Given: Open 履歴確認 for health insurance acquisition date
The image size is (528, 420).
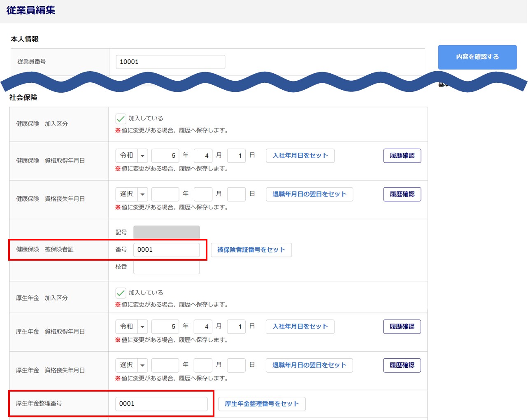Looking at the screenshot, I should click(402, 156).
